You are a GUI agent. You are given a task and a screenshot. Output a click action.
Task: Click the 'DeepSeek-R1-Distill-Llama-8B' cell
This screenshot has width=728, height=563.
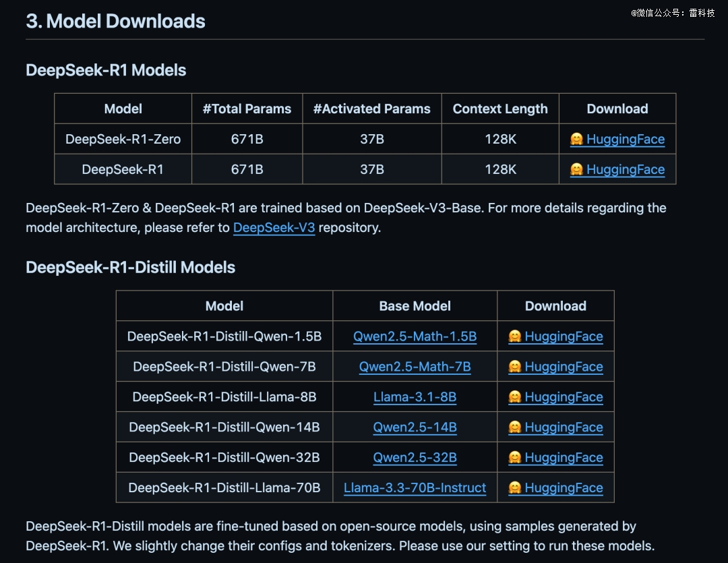224,396
